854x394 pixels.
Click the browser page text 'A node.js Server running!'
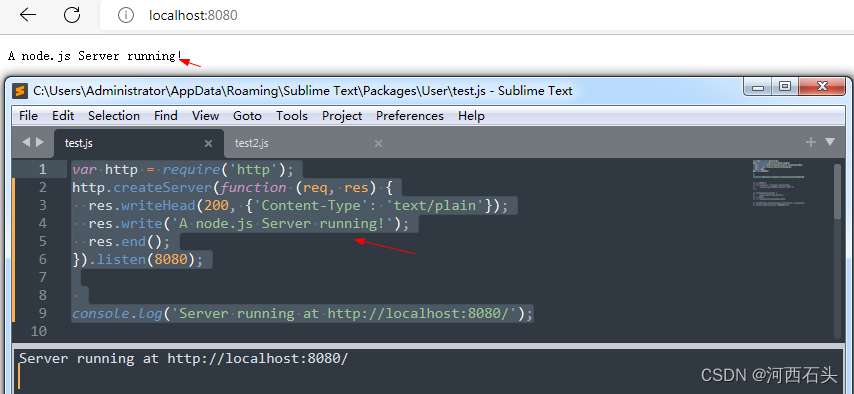(x=95, y=56)
